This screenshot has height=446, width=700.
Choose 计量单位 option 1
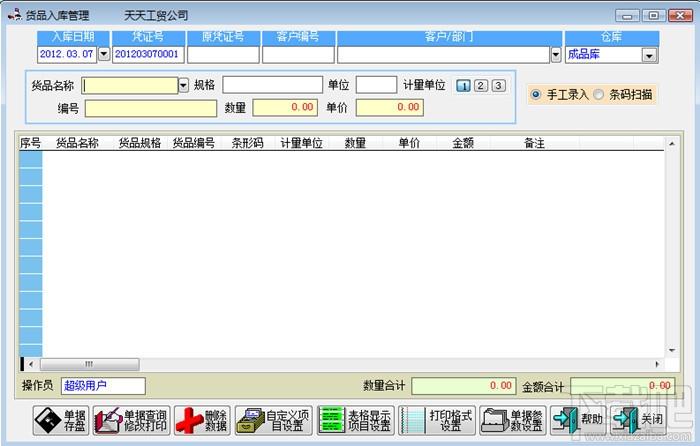click(463, 85)
